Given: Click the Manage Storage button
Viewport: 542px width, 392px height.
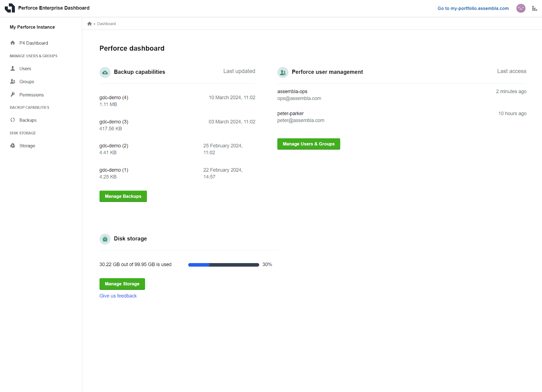Looking at the screenshot, I should 122,284.
